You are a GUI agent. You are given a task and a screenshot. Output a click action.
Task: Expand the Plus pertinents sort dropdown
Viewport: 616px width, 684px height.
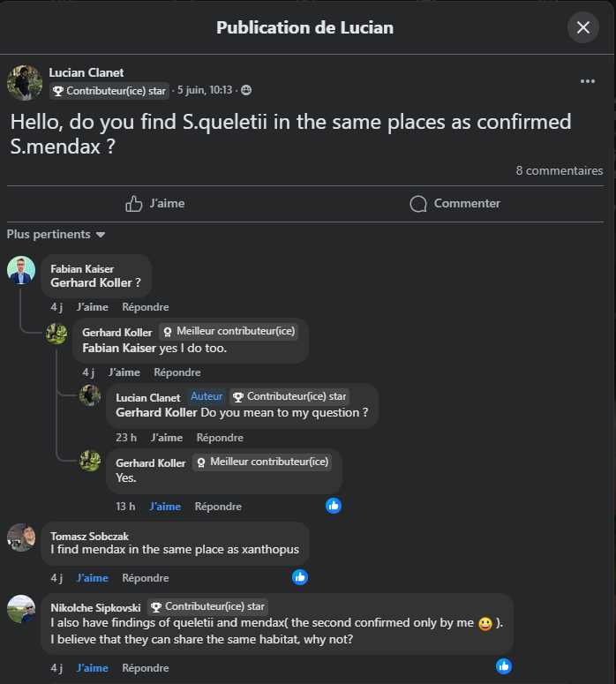pos(56,235)
